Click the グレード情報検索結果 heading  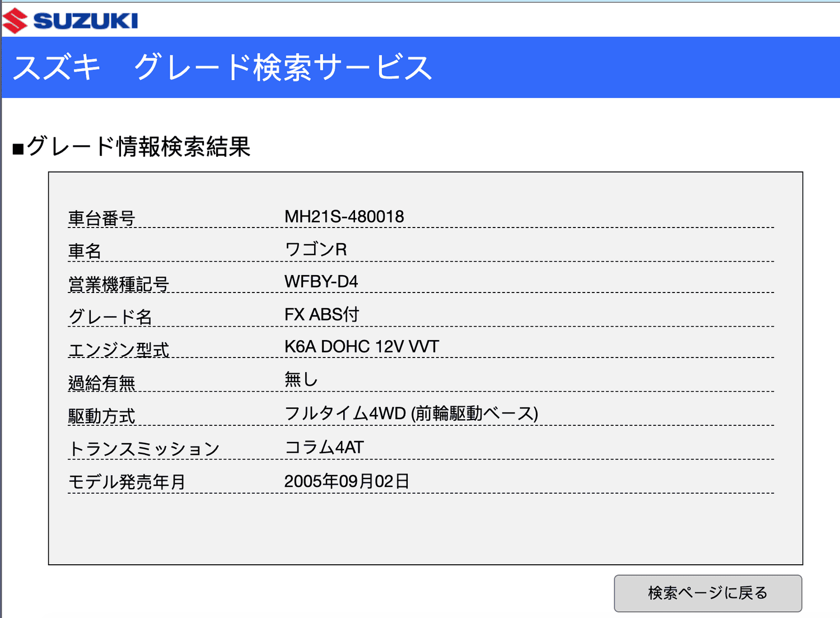(132, 147)
